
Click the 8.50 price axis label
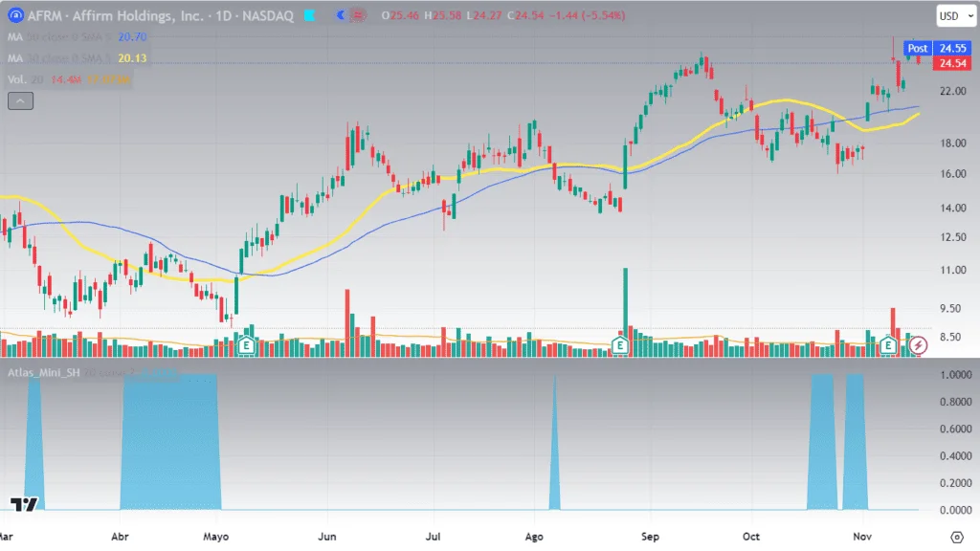[x=952, y=337]
